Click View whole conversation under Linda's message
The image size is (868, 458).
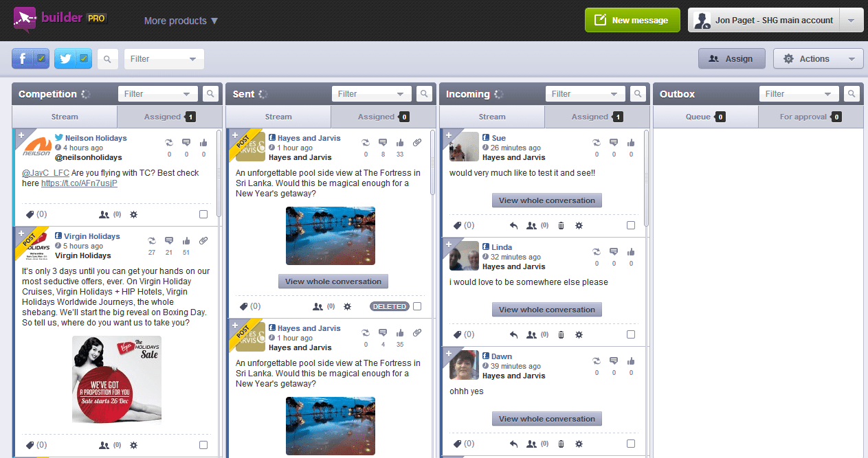click(x=547, y=310)
